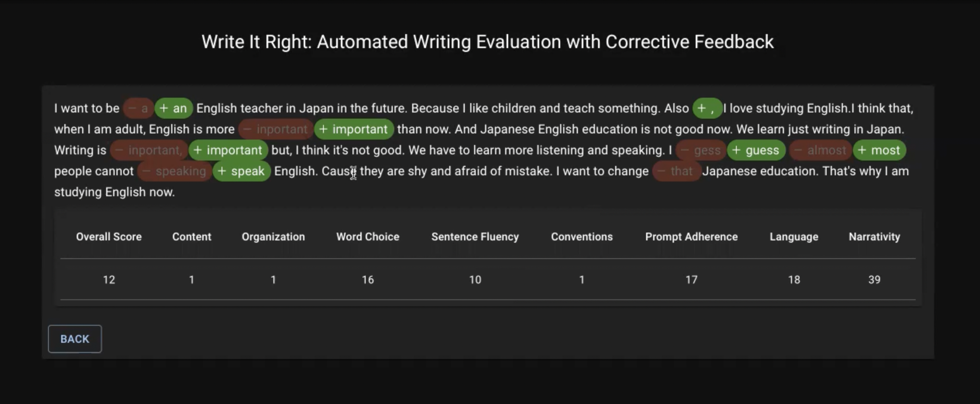Screen dimensions: 980x404
Task: Click the red "gess" deletion chip
Action: [x=701, y=150]
